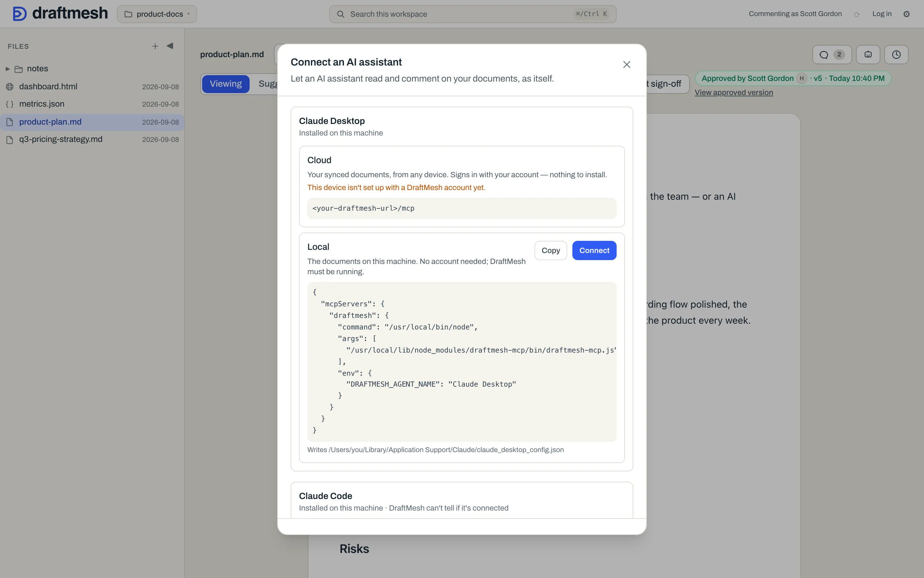The image size is (924, 578).
Task: Open version history clock icon
Action: click(896, 54)
